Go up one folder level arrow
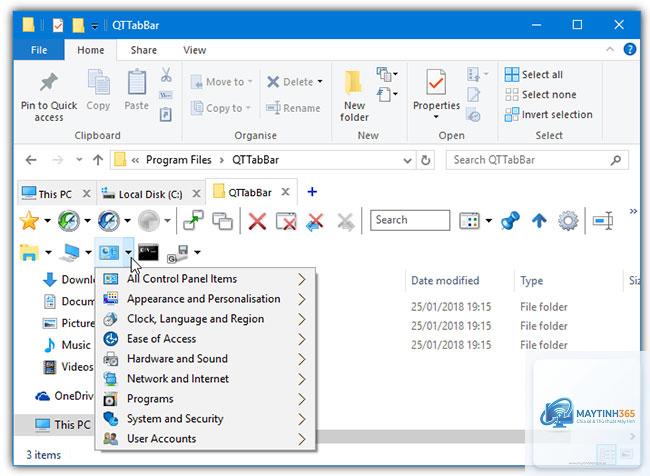Screen dimensions: 650x476 pos(98,160)
